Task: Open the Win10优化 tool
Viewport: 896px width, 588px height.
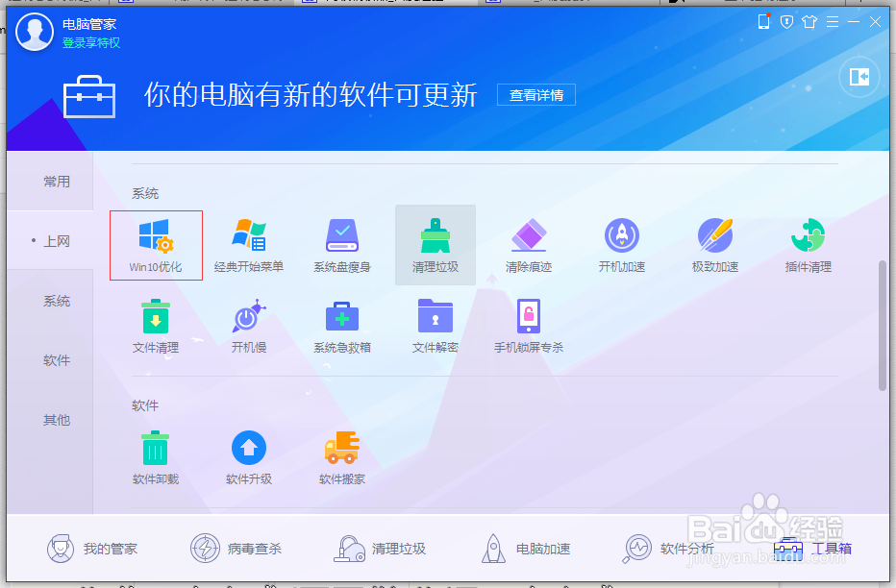Action: [156, 245]
